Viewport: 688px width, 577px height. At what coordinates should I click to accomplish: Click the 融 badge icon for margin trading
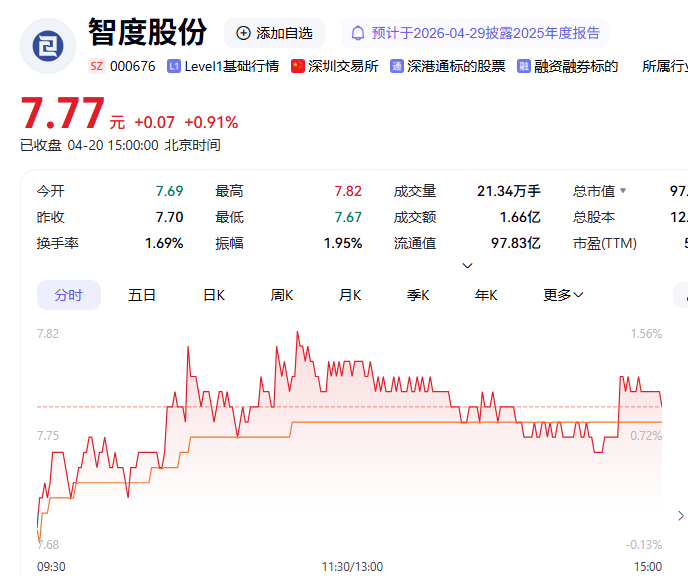[524, 66]
